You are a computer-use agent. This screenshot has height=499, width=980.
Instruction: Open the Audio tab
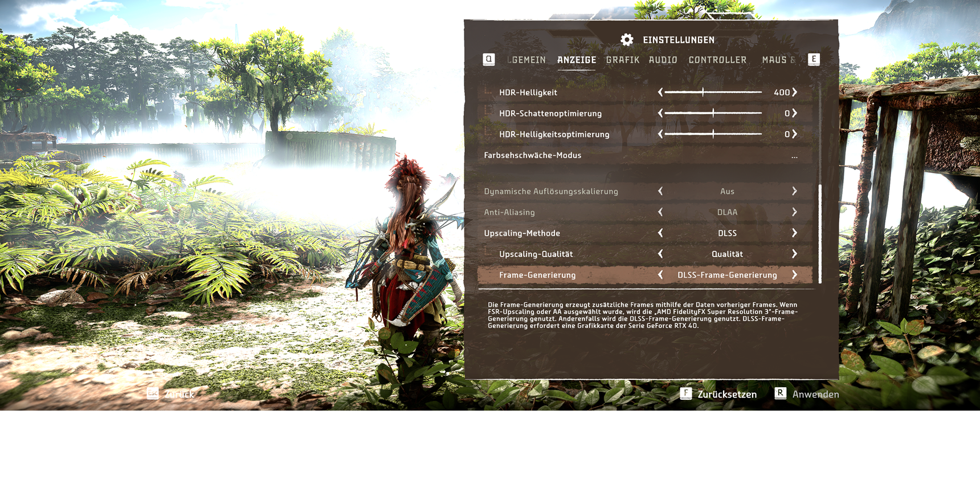pos(663,60)
